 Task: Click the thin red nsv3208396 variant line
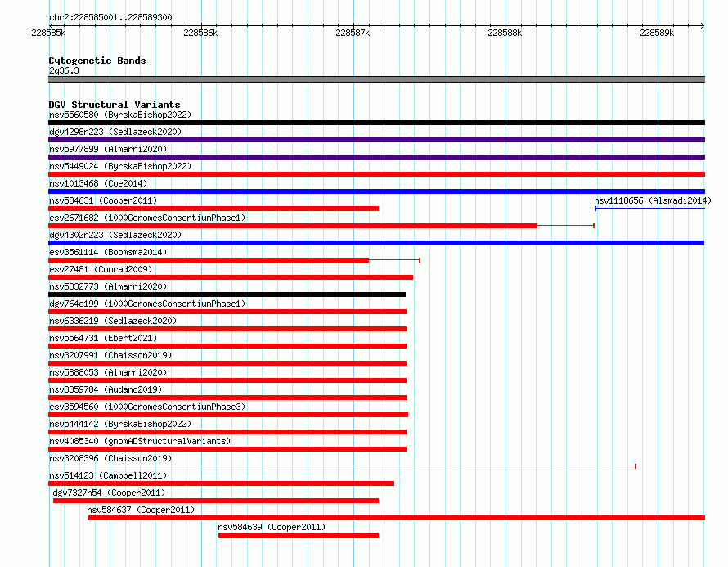point(342,466)
